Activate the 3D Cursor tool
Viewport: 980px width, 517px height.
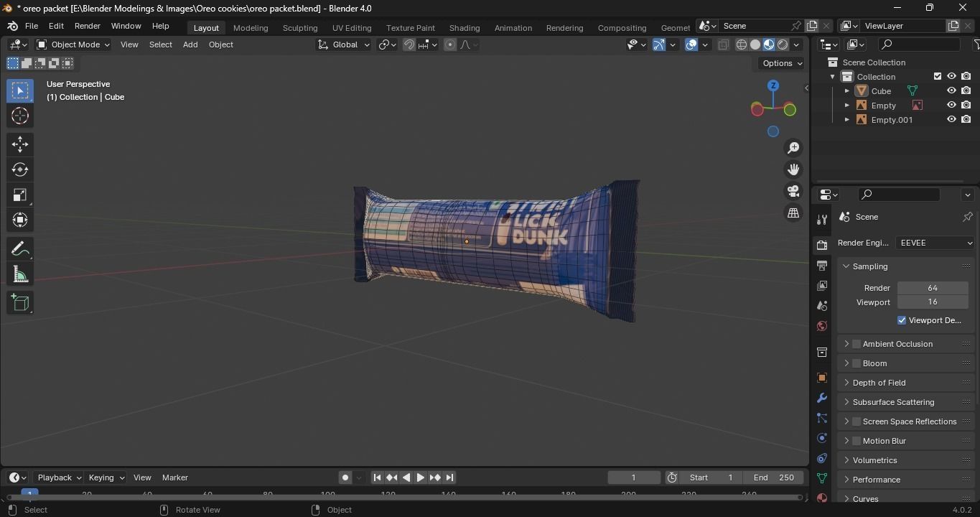pyautogui.click(x=20, y=116)
